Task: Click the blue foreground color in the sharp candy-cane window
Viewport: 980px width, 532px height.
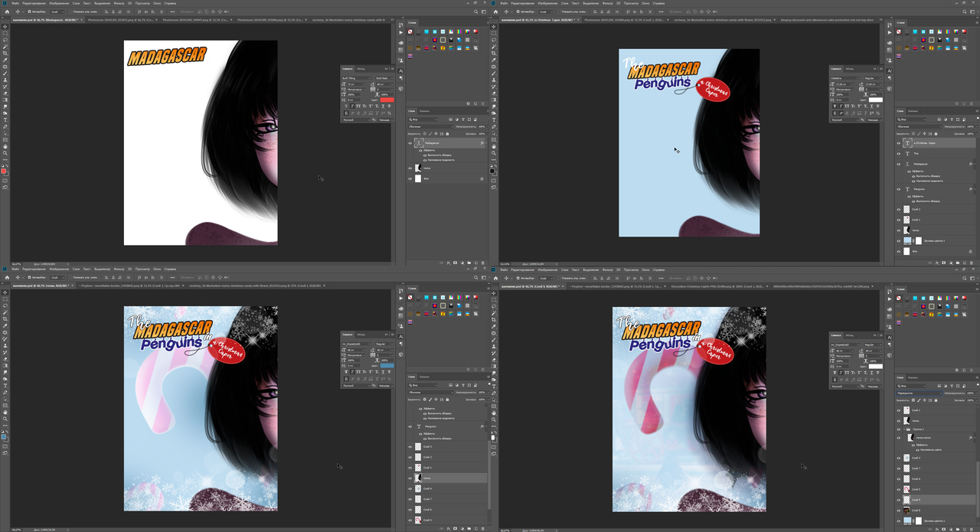Action: [x=4, y=436]
